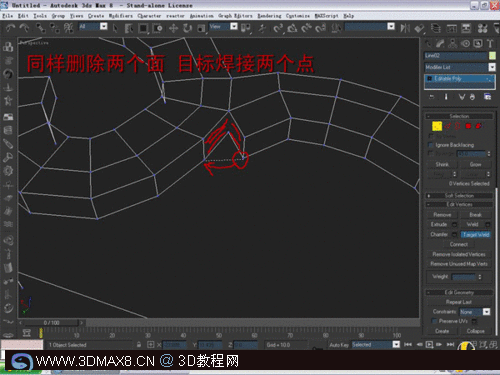500x375 pixels.
Task: Click the Pin Stack icon
Action: 432,97
